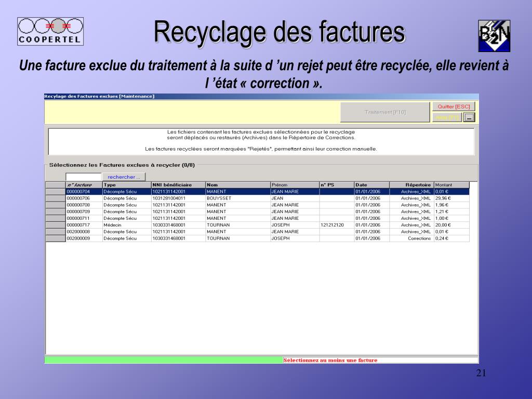Select row selector for invoice 000000709
This screenshot has height=399, width=532.
pyautogui.click(x=55, y=211)
